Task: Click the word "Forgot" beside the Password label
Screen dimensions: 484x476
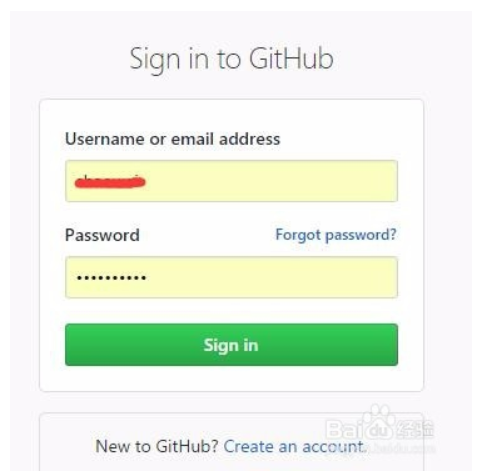Action: [x=298, y=235]
